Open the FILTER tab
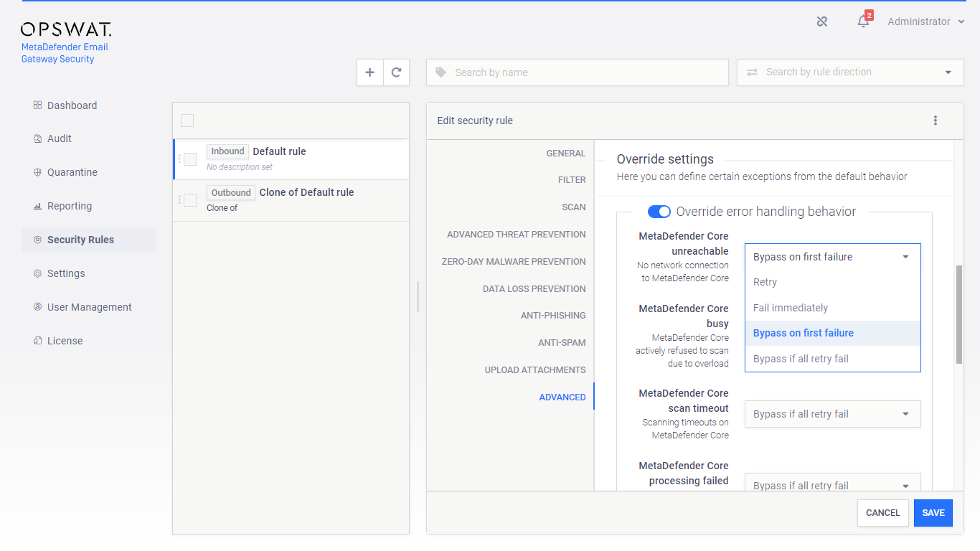The image size is (980, 551). coord(572,180)
